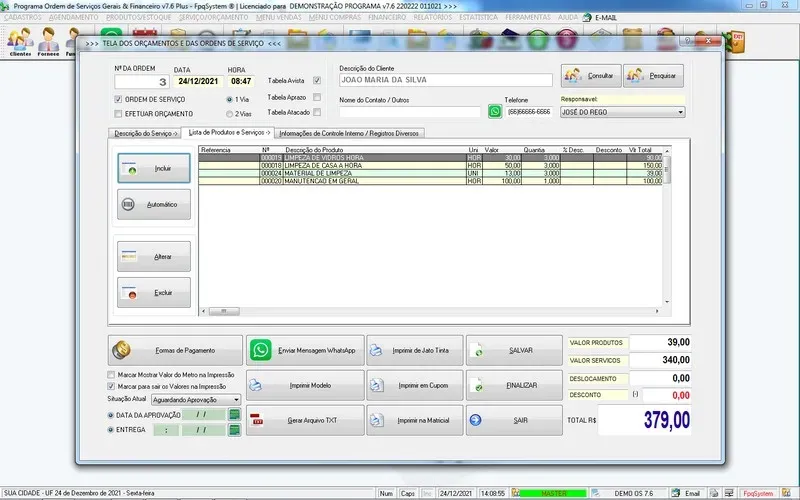Open calendar icon for Data da Aprovação
This screenshot has height=500, width=800.
point(234,414)
